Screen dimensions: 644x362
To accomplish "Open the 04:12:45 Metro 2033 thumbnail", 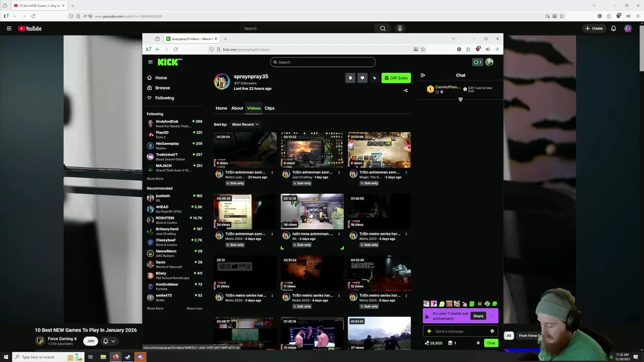I will [x=379, y=274].
